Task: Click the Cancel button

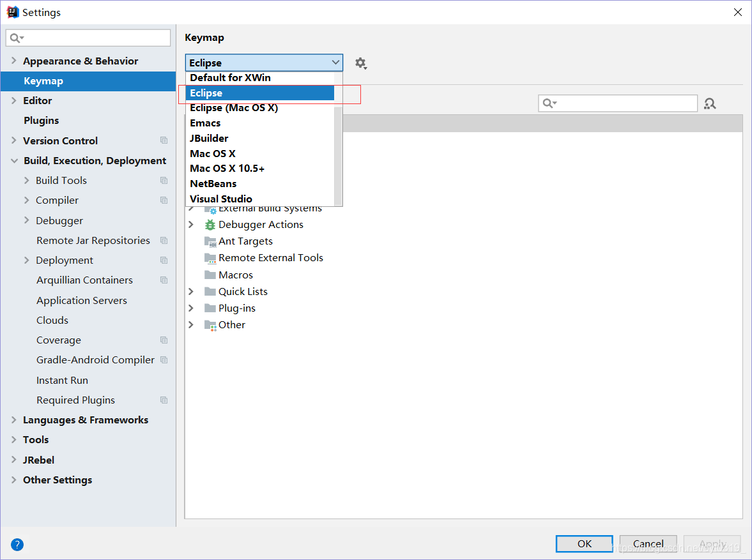Action: click(648, 543)
